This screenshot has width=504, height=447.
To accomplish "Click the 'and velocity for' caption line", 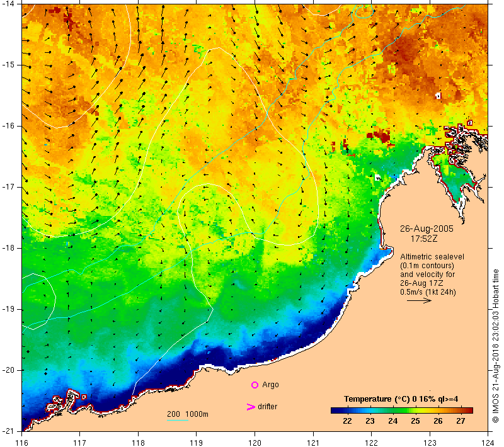I will point(428,274).
